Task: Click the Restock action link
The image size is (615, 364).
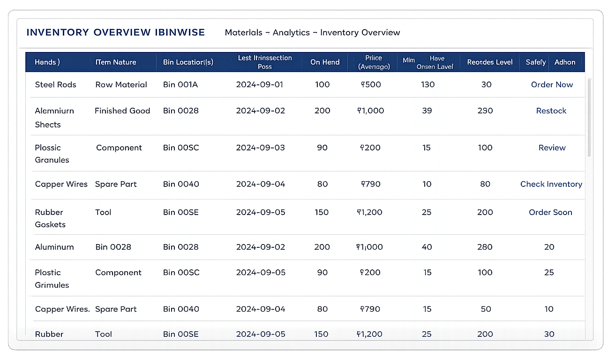Action: pos(551,111)
